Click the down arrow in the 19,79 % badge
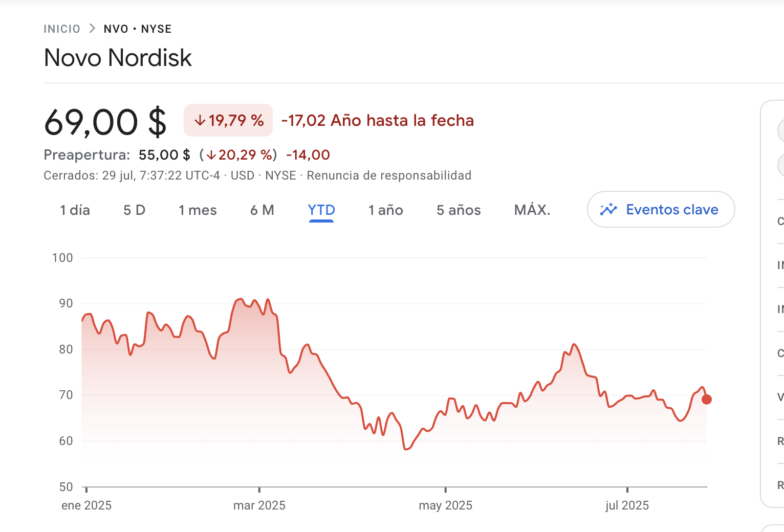Screen dimensions: 784x532 (200, 121)
